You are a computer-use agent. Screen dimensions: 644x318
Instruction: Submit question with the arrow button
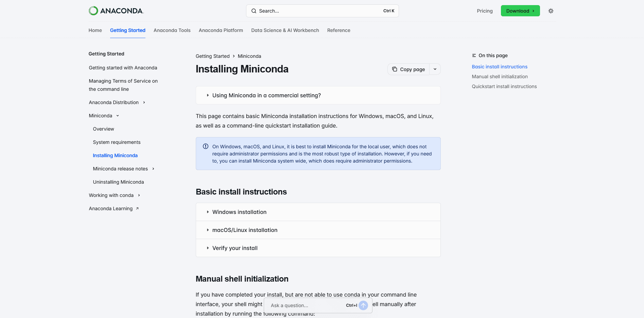(363, 305)
